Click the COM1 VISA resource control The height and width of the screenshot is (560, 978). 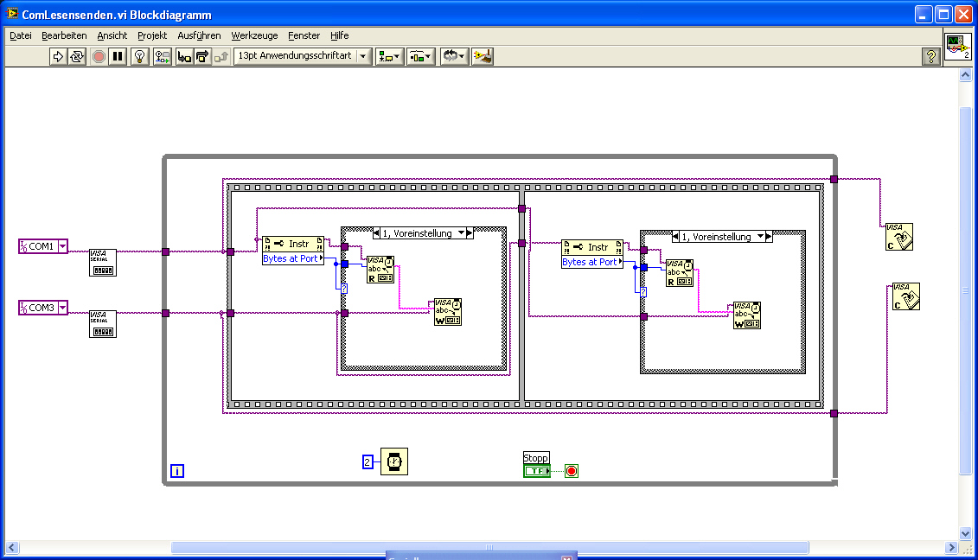tap(43, 246)
